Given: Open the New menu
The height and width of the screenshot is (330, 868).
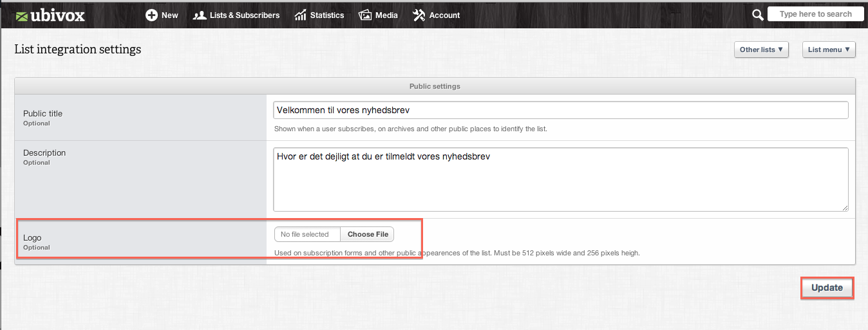Looking at the screenshot, I should 162,15.
